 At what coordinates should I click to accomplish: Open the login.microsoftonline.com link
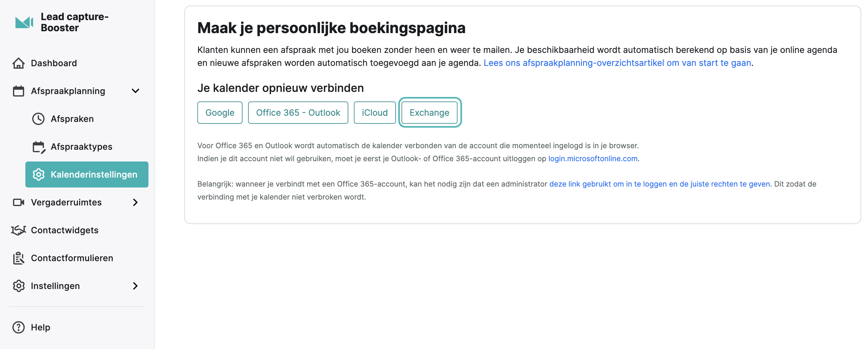click(x=593, y=159)
